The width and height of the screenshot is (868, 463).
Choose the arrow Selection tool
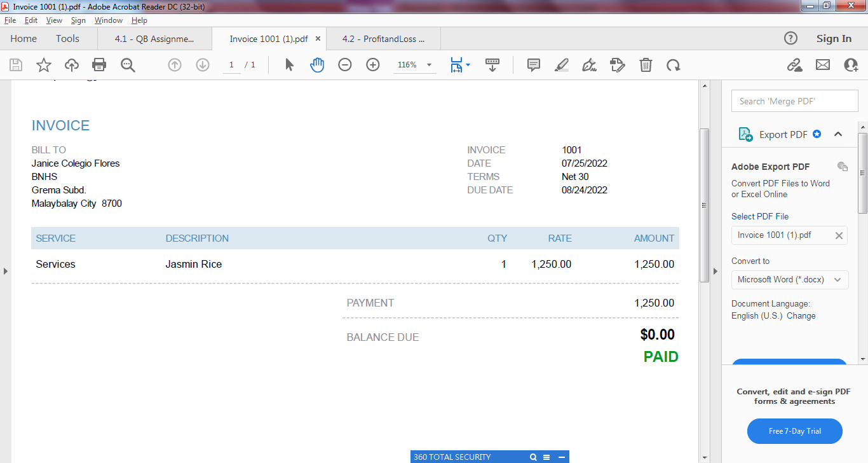tap(290, 65)
